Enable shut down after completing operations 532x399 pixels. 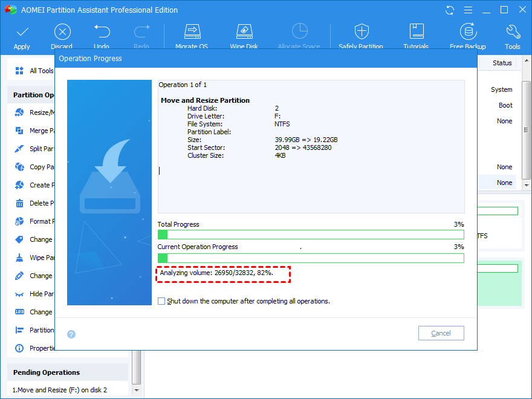pos(161,301)
